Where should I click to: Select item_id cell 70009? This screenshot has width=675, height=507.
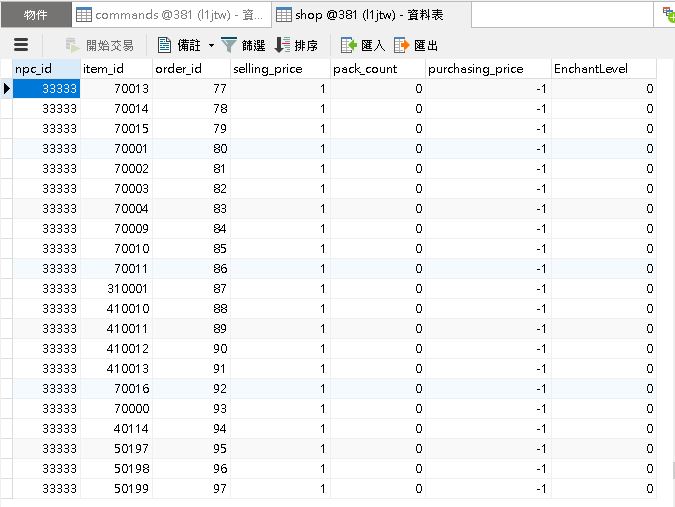(x=116, y=229)
